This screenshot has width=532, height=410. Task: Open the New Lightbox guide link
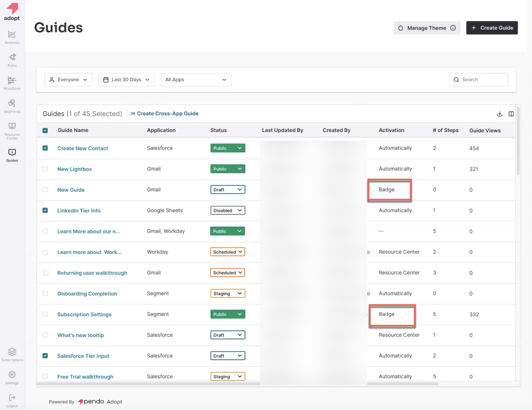coord(74,169)
